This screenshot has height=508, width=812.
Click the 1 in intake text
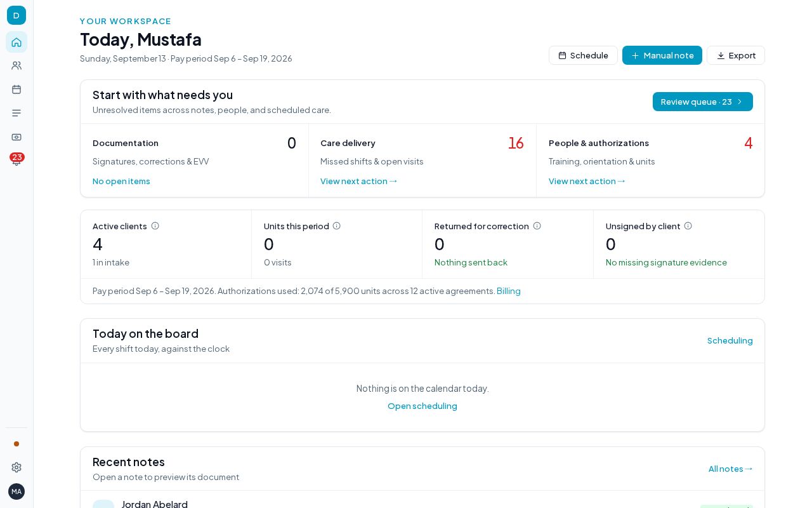coord(111,262)
